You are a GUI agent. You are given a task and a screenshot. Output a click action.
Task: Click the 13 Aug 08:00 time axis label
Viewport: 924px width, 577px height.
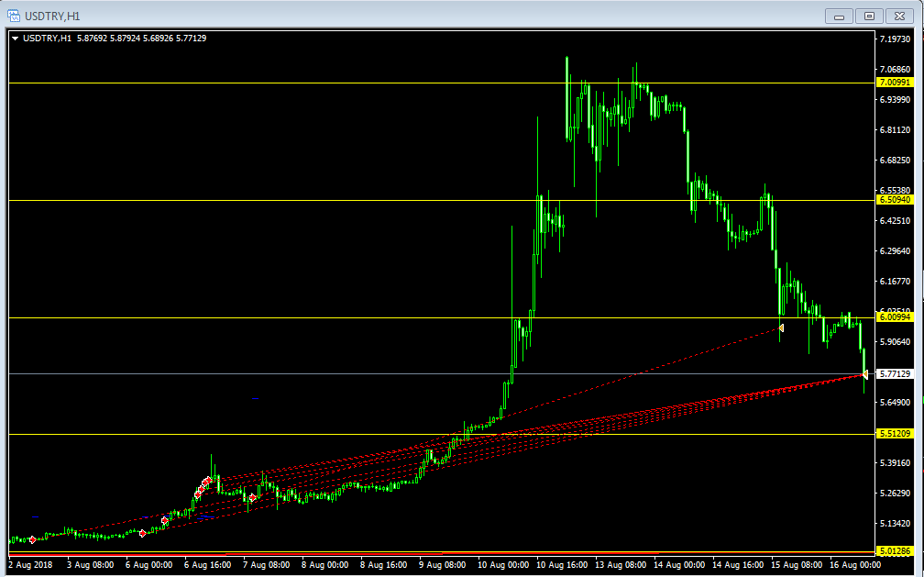pyautogui.click(x=621, y=564)
